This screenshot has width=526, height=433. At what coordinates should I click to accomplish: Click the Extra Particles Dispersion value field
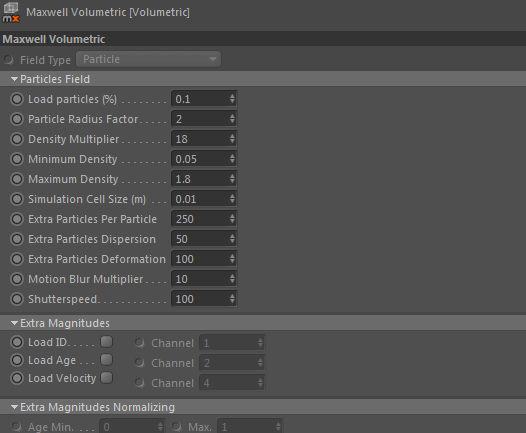[x=204, y=239]
